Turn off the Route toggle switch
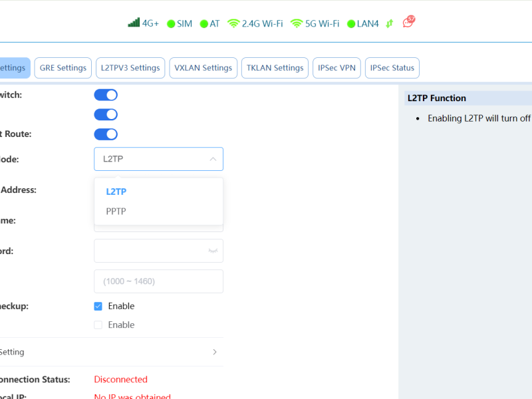This screenshot has width=532, height=399. [106, 134]
